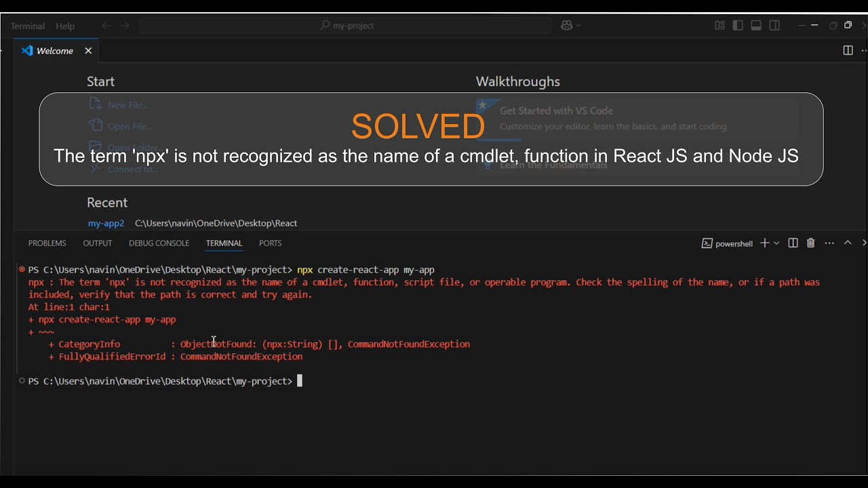Click the Recent path C:\Users\navin\OneDrive\Desktop\React
Viewport: 868px width, 488px height.
tap(216, 223)
